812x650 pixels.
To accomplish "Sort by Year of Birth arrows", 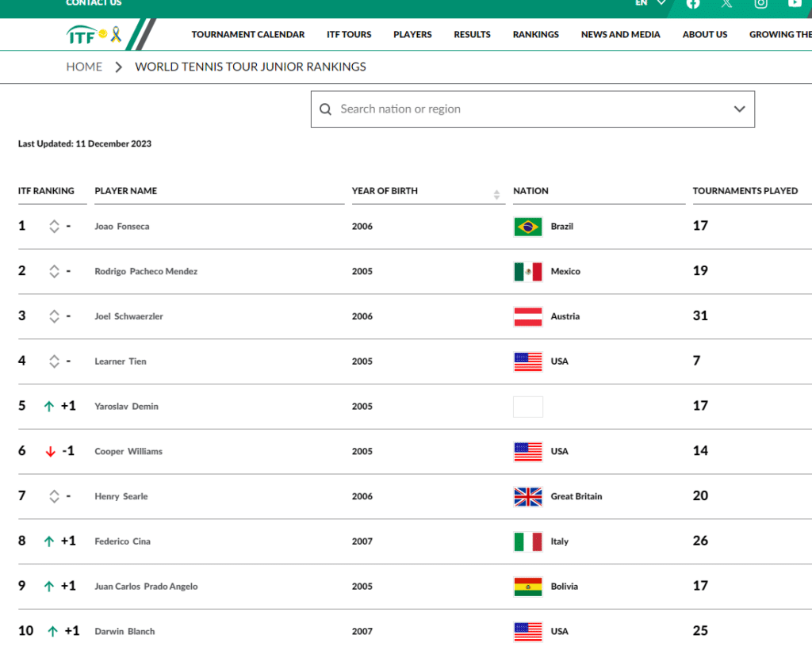I will pyautogui.click(x=496, y=194).
